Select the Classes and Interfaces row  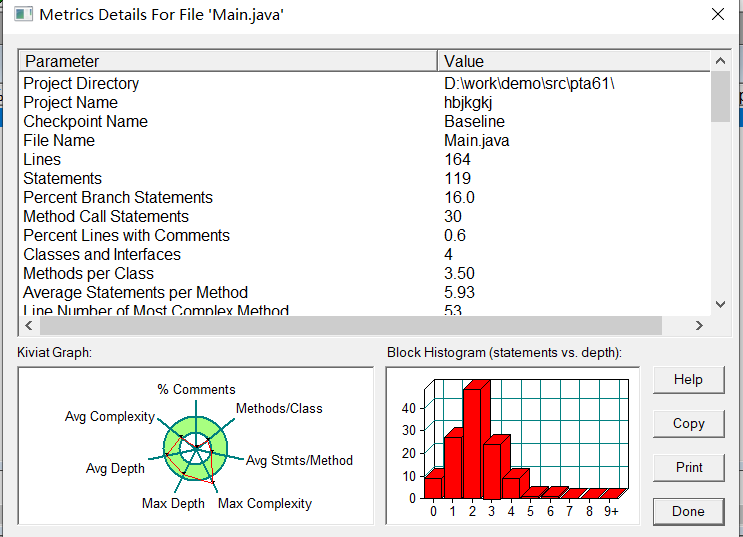pyautogui.click(x=365, y=255)
